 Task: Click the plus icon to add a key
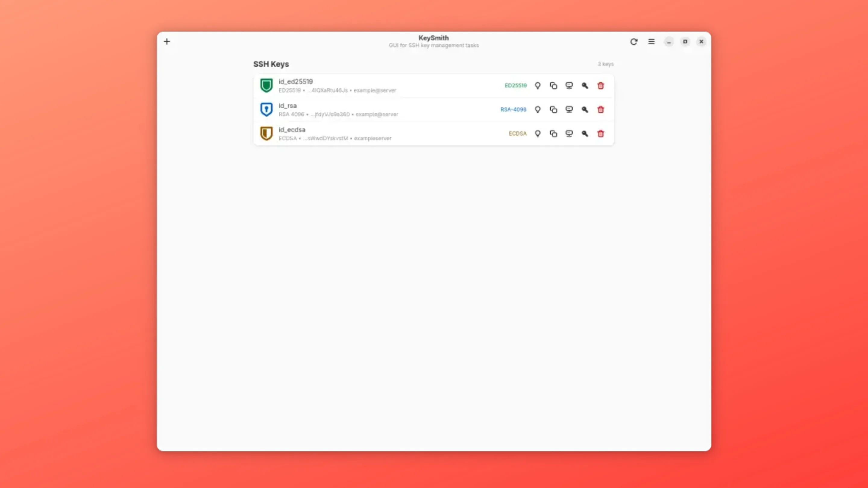pyautogui.click(x=167, y=42)
